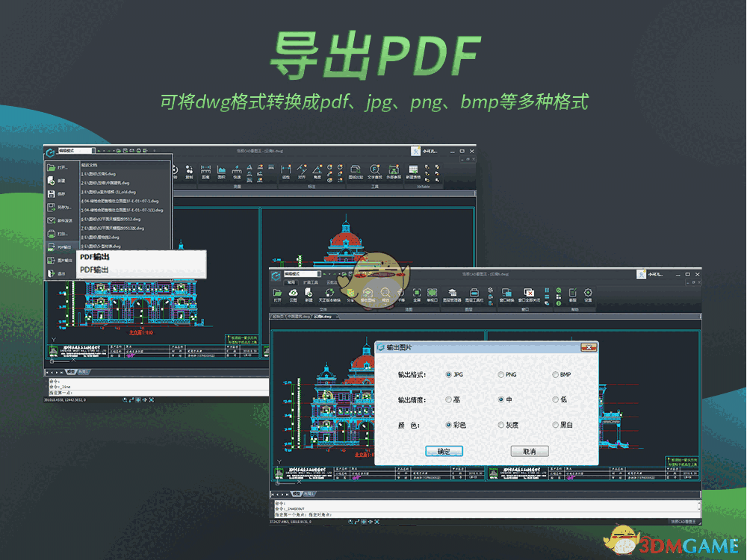Image resolution: width=747 pixels, height=560 pixels.
Task: Click 客服 icon in front window ribbon
Action: (x=573, y=295)
